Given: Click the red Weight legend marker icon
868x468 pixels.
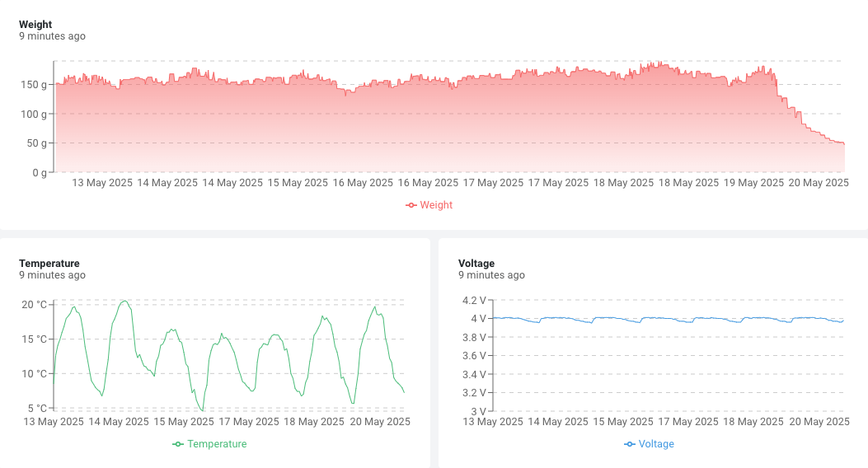Looking at the screenshot, I should pyautogui.click(x=411, y=205).
